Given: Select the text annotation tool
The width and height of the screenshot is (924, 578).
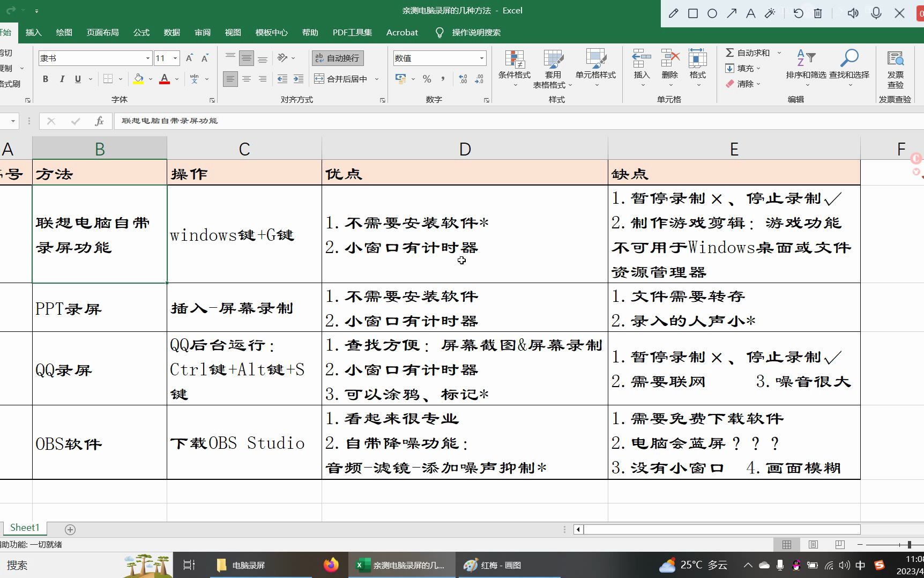Looking at the screenshot, I should coord(751,13).
